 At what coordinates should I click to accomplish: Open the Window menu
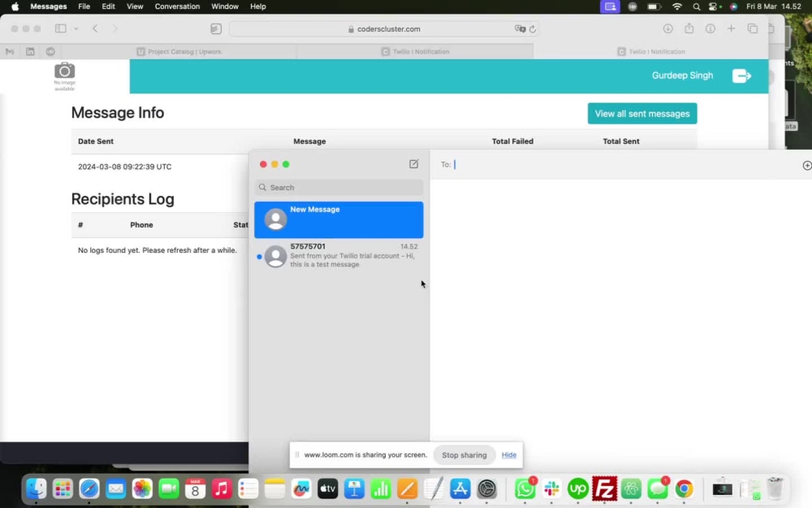225,7
